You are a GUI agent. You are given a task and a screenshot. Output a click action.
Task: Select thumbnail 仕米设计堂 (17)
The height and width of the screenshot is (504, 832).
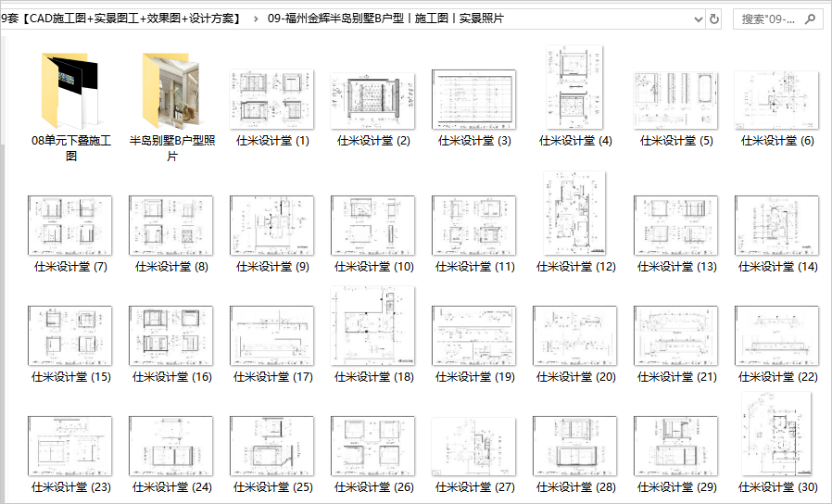[271, 335]
